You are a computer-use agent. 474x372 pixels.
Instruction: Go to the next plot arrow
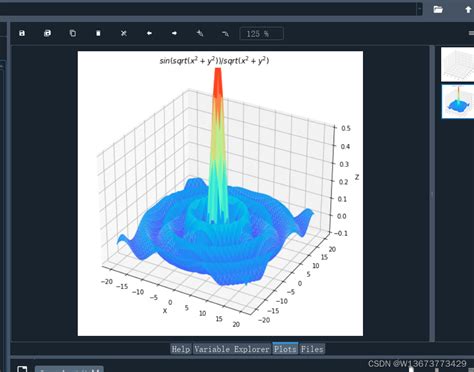174,33
